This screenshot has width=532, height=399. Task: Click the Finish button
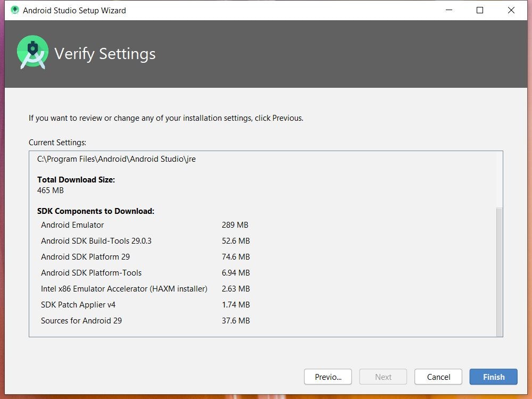493,377
